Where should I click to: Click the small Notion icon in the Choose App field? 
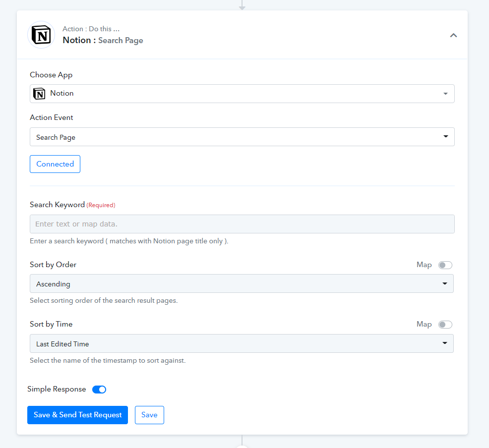[39, 94]
